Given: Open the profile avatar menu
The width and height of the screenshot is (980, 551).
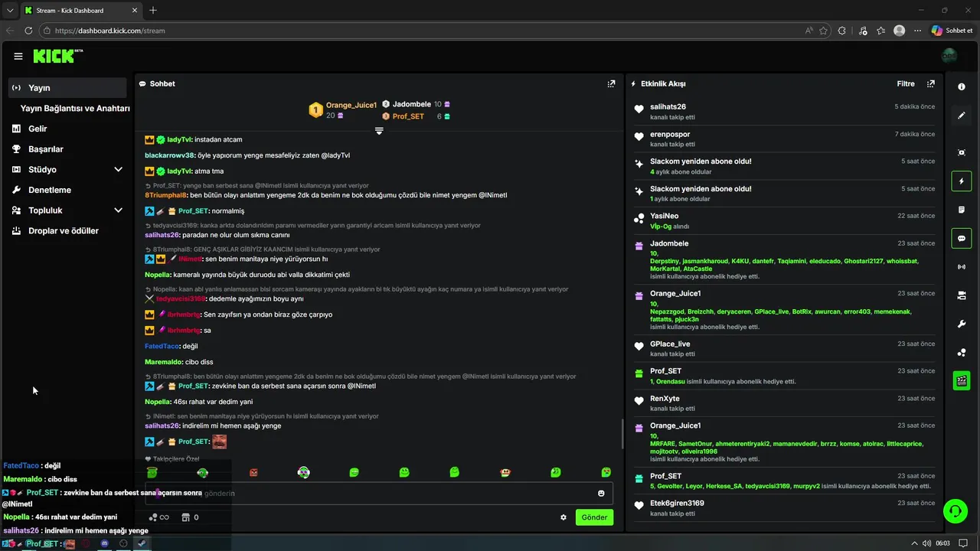Looking at the screenshot, I should [949, 56].
